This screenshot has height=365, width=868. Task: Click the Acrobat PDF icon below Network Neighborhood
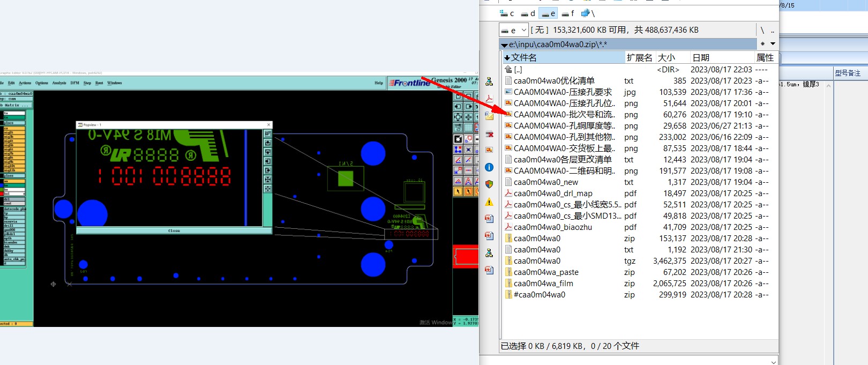pyautogui.click(x=489, y=99)
